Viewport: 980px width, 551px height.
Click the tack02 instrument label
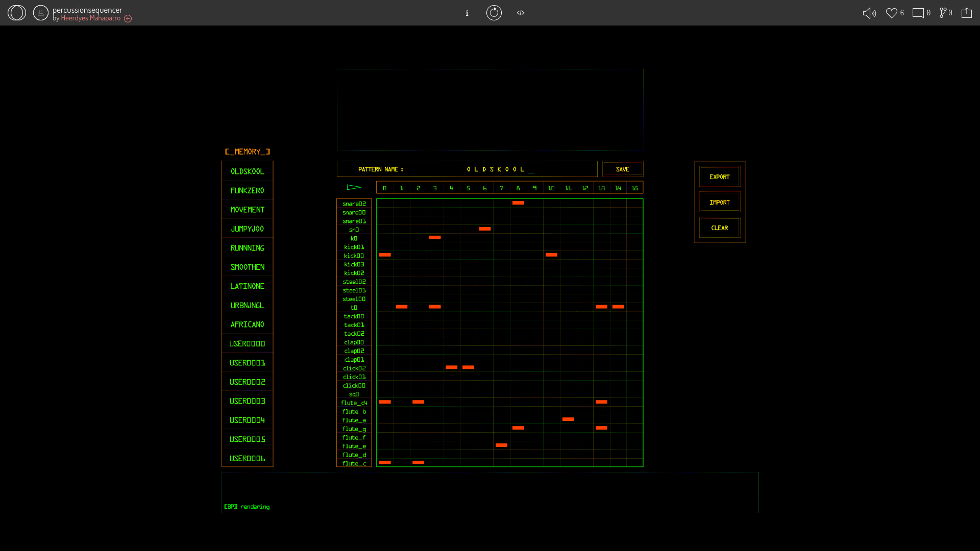pyautogui.click(x=354, y=334)
